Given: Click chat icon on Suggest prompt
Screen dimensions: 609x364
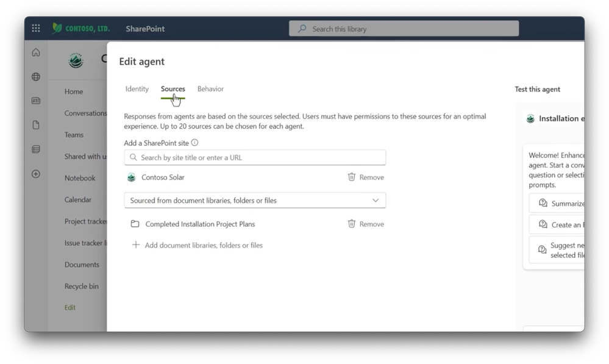Looking at the screenshot, I should (x=542, y=250).
